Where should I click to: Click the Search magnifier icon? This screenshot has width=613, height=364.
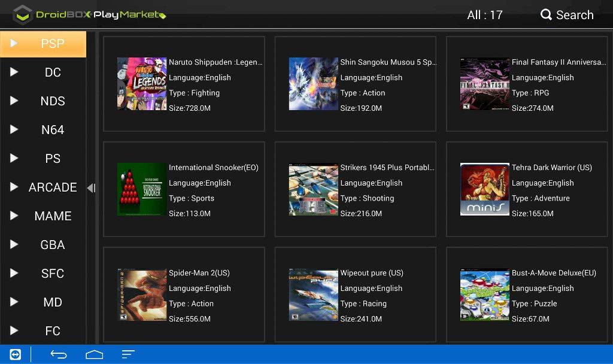coord(546,15)
